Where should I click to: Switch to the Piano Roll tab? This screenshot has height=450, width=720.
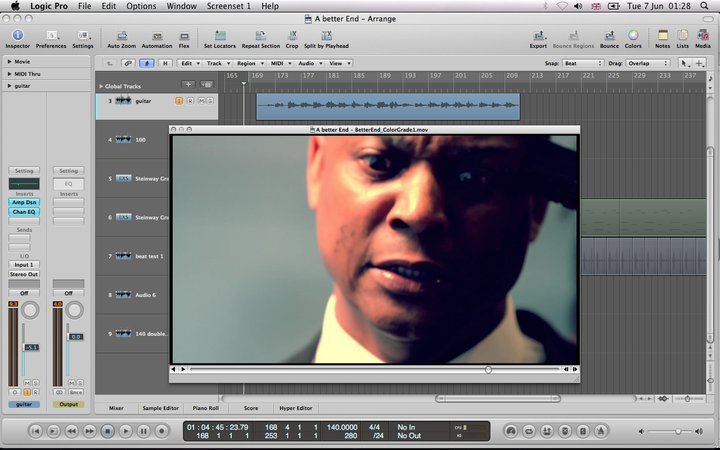point(206,408)
